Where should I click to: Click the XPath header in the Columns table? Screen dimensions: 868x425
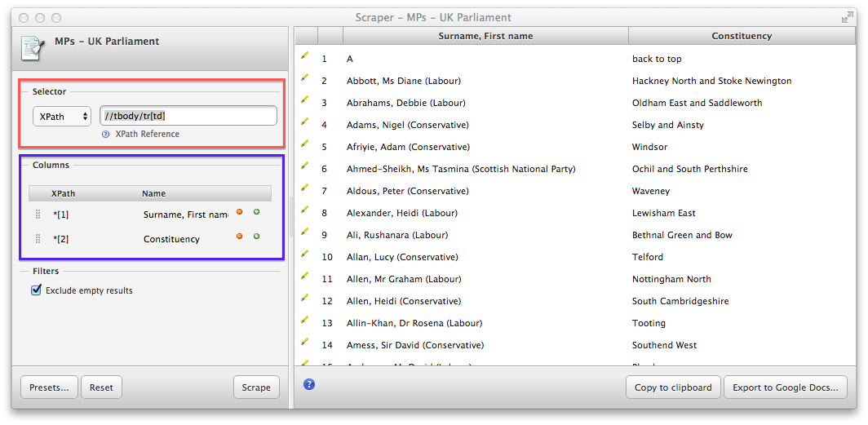(63, 193)
